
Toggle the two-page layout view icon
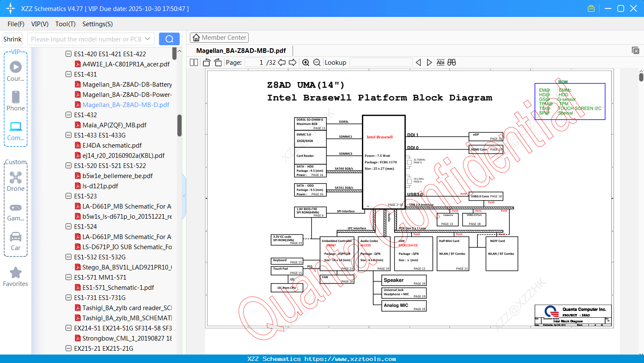click(194, 62)
